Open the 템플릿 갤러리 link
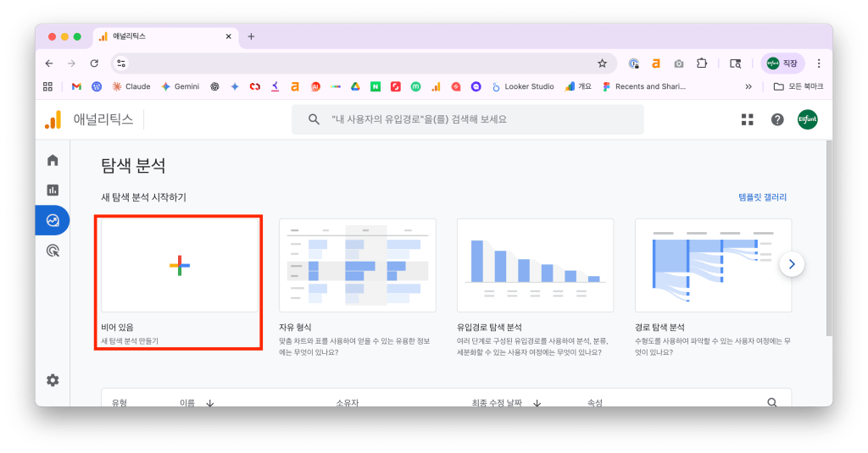Viewport: 868px width, 453px height. point(763,197)
